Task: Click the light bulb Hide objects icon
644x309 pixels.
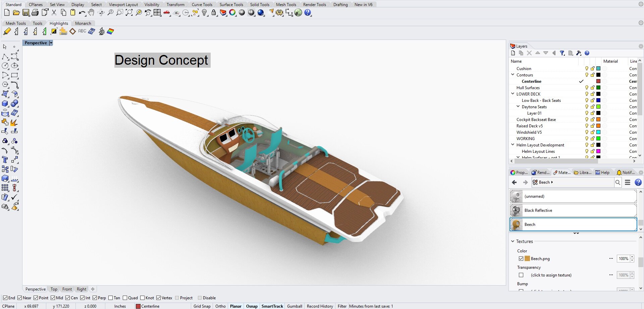Action: (204, 13)
